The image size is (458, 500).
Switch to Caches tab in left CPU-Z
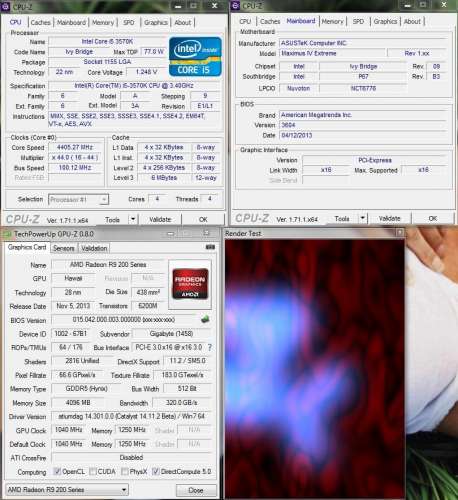[41, 22]
